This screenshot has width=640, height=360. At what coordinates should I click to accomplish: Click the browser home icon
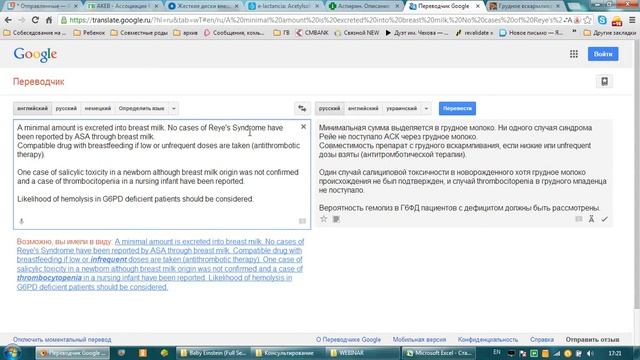[49, 20]
